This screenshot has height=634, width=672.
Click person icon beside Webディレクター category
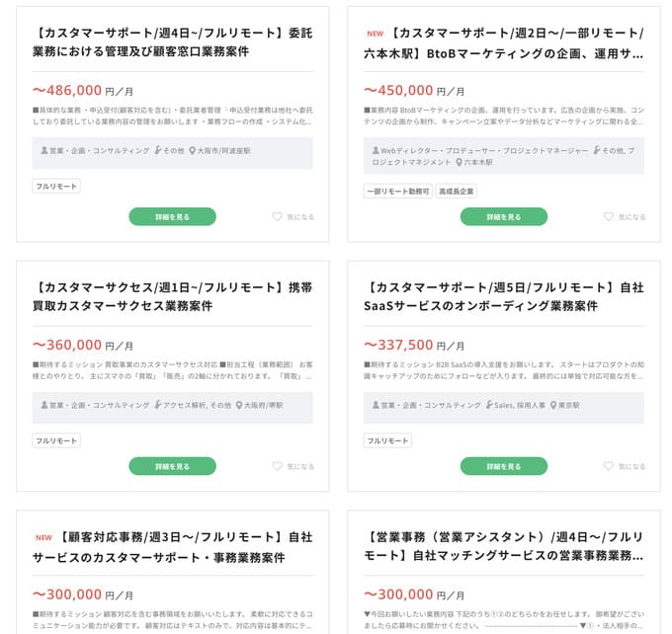click(x=376, y=151)
